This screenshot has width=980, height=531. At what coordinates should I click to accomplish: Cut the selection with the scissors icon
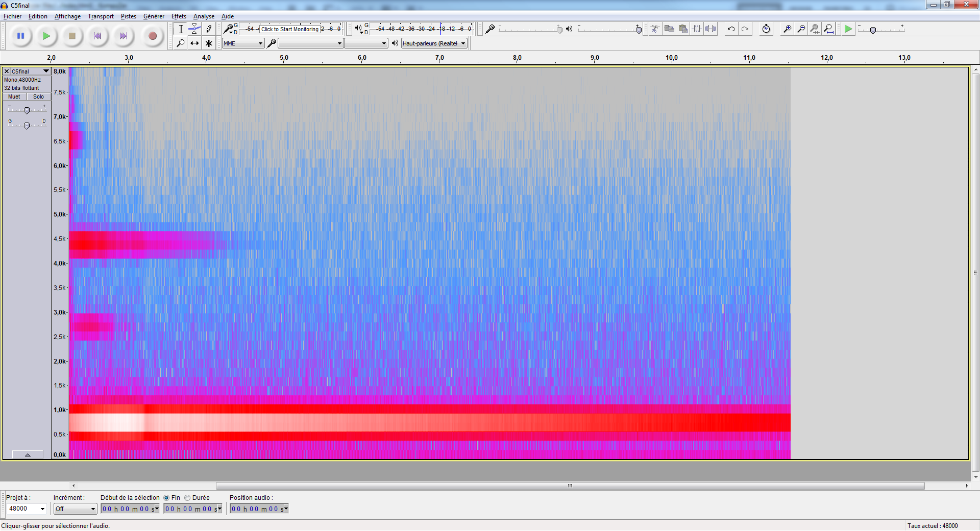coord(655,29)
